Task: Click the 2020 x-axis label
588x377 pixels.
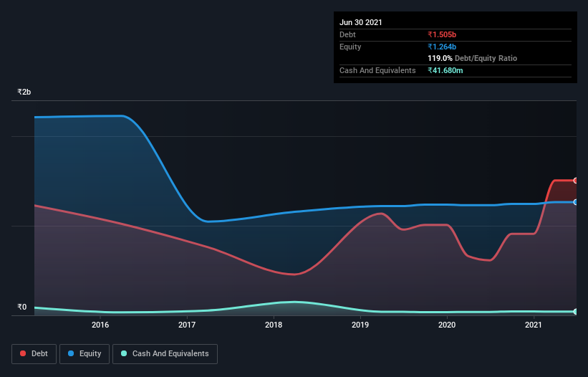Action: tap(447, 325)
